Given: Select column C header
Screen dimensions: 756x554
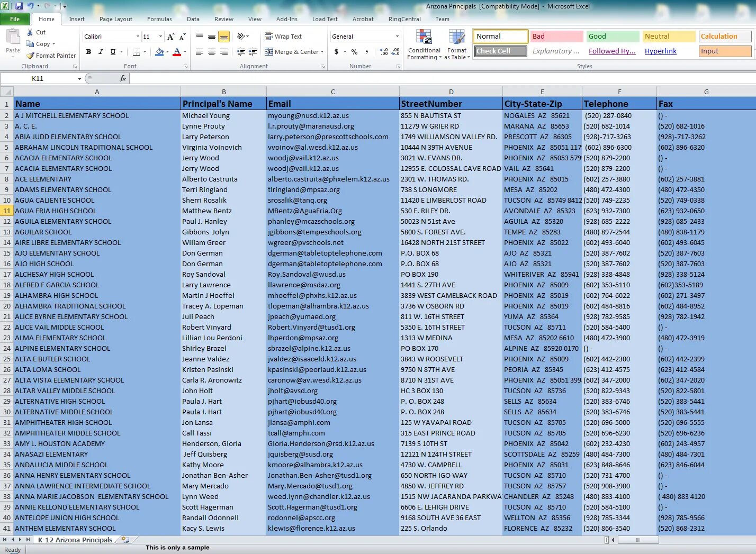Looking at the screenshot, I should pos(333,92).
